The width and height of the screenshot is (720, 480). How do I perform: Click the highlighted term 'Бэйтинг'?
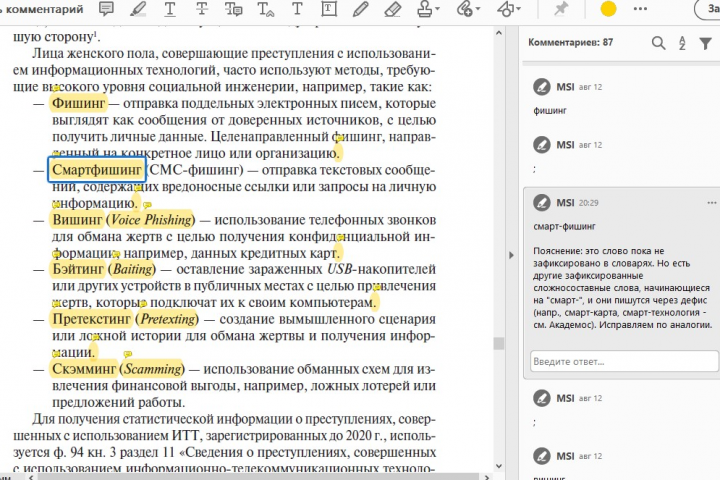click(78, 269)
